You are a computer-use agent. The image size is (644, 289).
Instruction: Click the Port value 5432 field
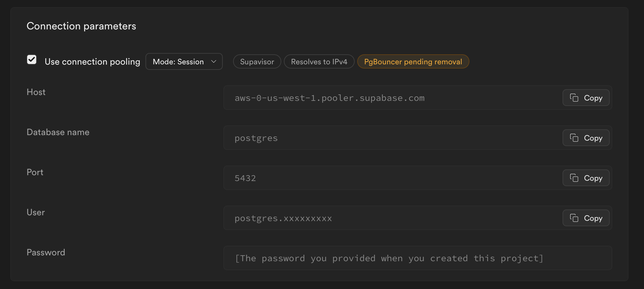tap(356, 178)
